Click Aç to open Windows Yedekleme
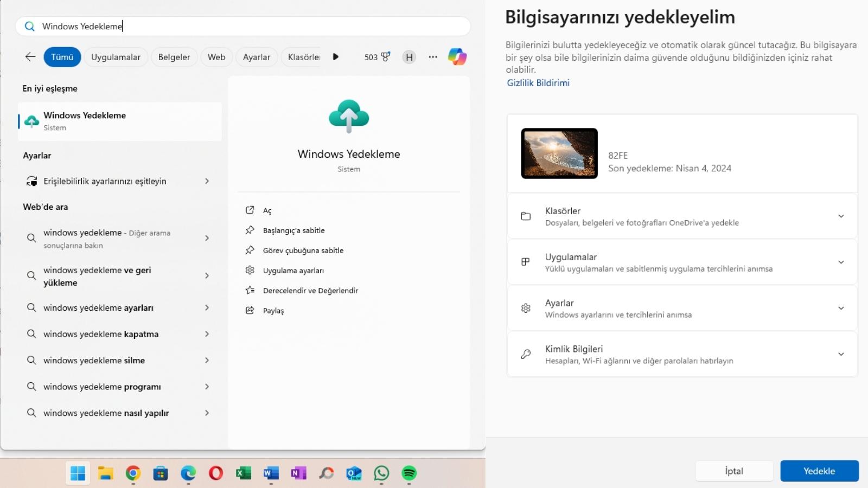 267,210
